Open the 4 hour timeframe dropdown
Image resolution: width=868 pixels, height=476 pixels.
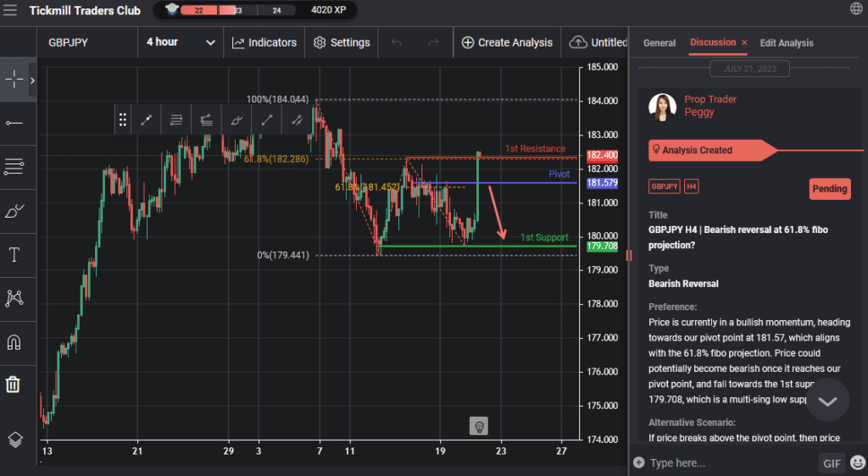[181, 42]
